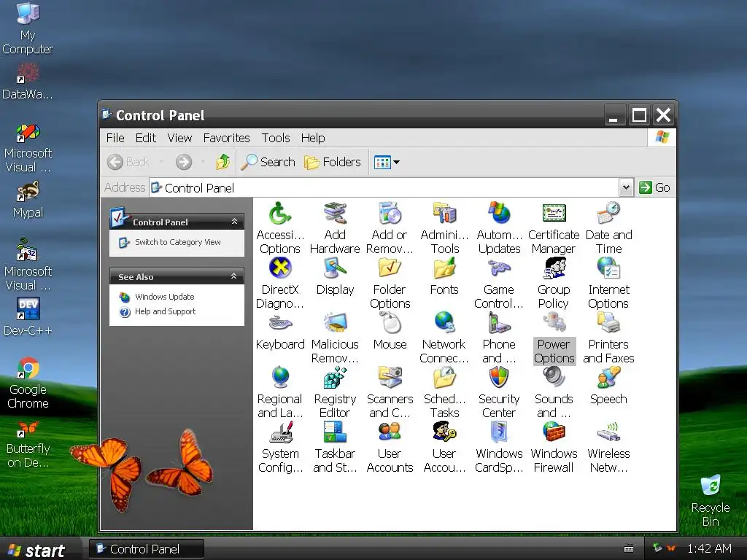Open the Tools menu
This screenshot has width=747, height=560.
pos(275,138)
